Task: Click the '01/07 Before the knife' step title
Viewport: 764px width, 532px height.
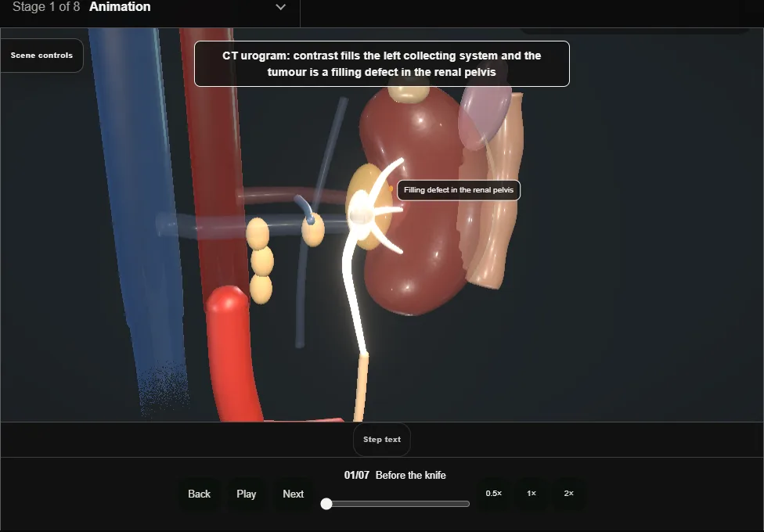Action: coord(395,475)
